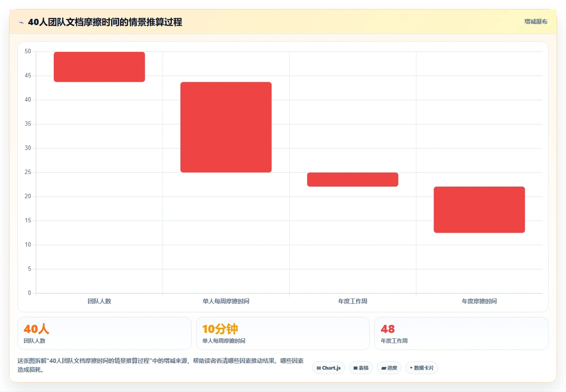Click the 单人每周摩擦时间 x-axis label
566x392 pixels.
[226, 301]
